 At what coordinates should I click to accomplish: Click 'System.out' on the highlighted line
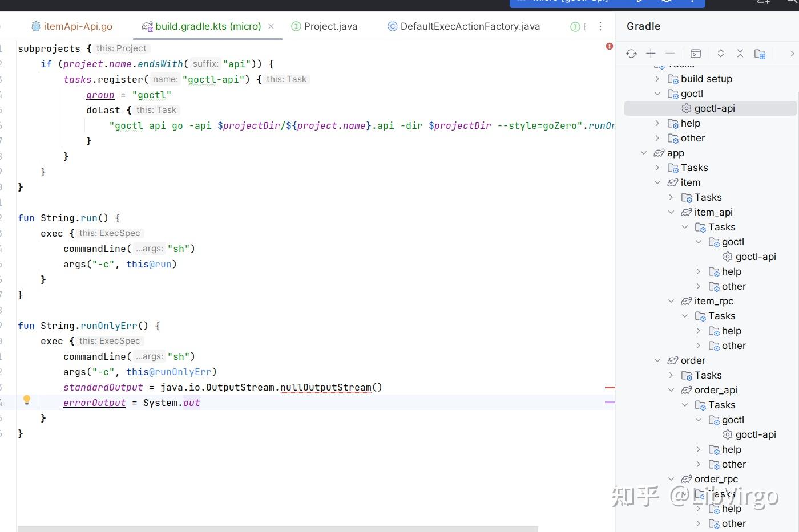172,403
